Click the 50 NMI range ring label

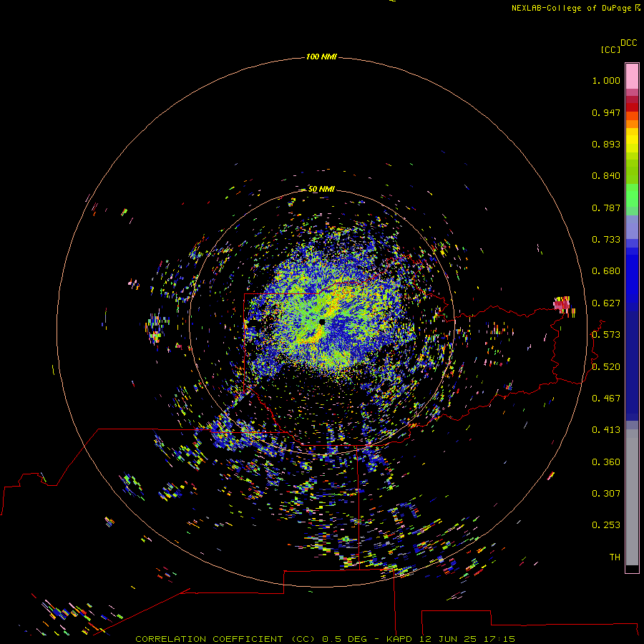(x=321, y=189)
